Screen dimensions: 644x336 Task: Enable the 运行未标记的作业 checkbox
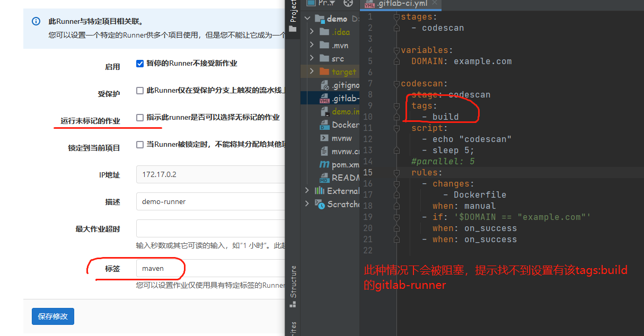(x=140, y=118)
